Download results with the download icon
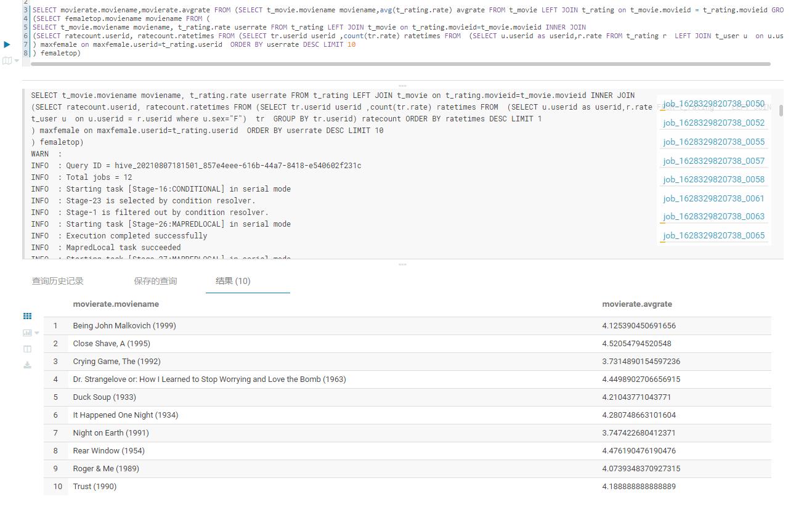812x507 pixels. 27,365
